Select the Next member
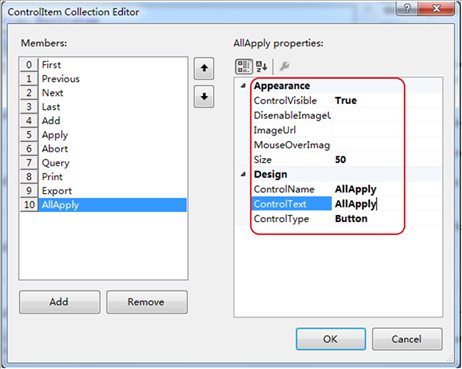 click(x=103, y=93)
